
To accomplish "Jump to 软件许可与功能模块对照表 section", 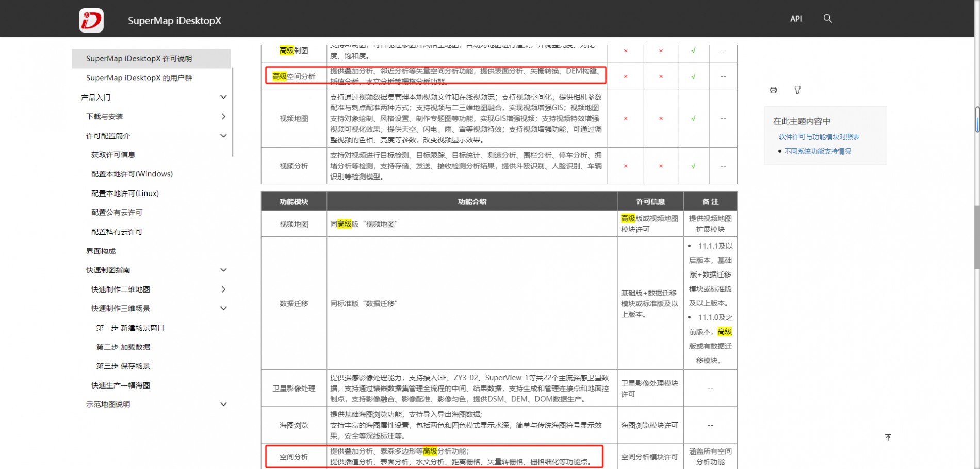I will (x=819, y=137).
